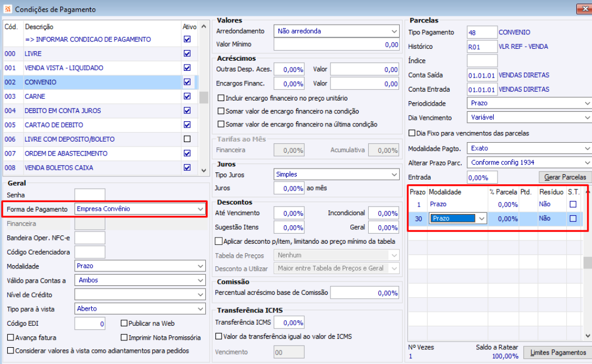Viewport: 592px width, 364px height.
Task: Check Dia Fixo para vencimentos das parcelas
Action: click(x=412, y=134)
